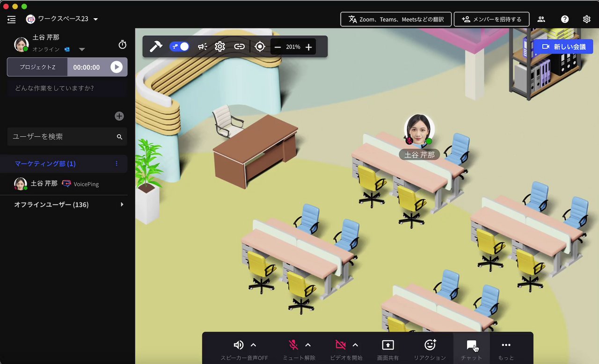Open microphone options caret
599x364 pixels.
pos(308,345)
